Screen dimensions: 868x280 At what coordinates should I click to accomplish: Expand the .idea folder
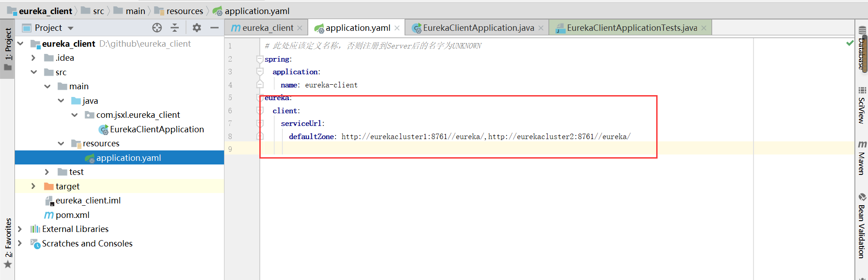click(x=33, y=58)
